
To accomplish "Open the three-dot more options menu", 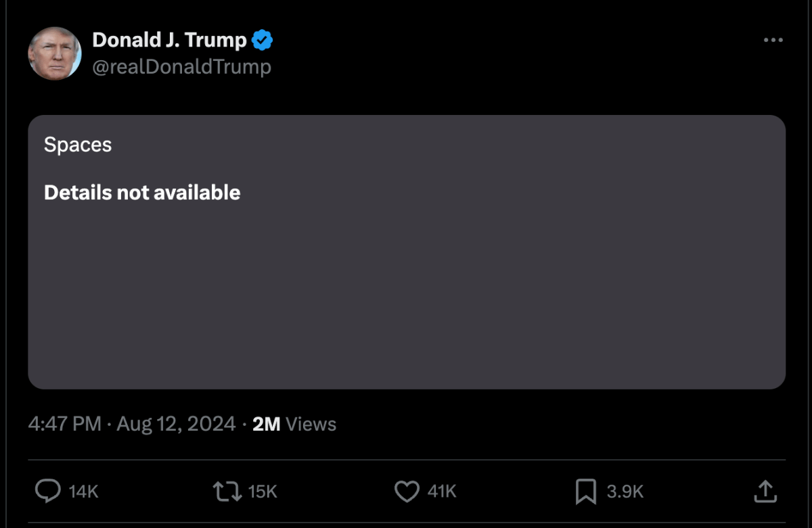I will pyautogui.click(x=773, y=41).
